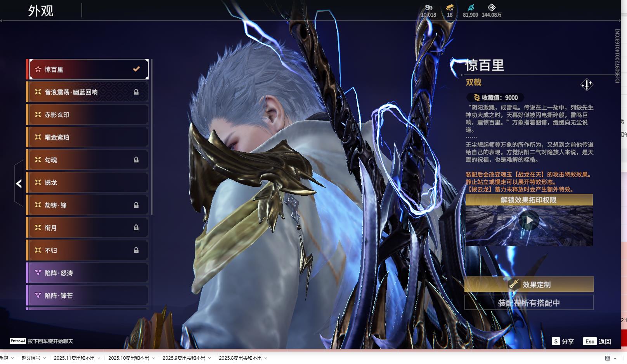The width and height of the screenshot is (627, 364).
Task: Open dropdown arrow beside 2025.10卖出和不出 tab
Action: [x=153, y=358]
